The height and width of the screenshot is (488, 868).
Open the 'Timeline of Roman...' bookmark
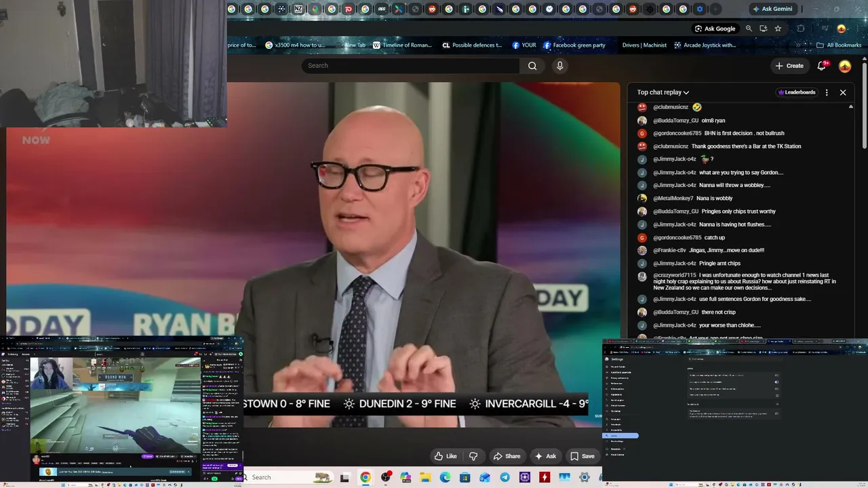[402, 45]
